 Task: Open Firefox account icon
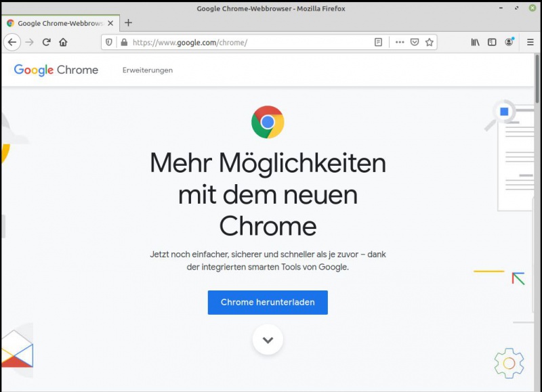(x=509, y=42)
